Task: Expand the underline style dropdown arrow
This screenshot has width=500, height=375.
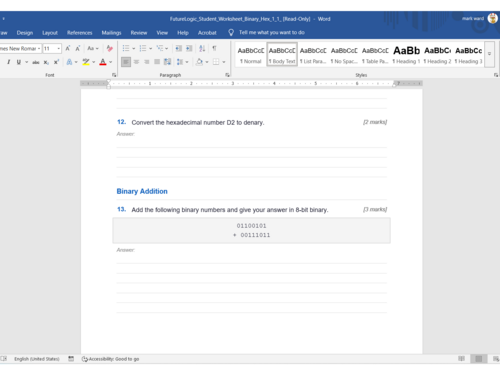Action: [x=27, y=62]
